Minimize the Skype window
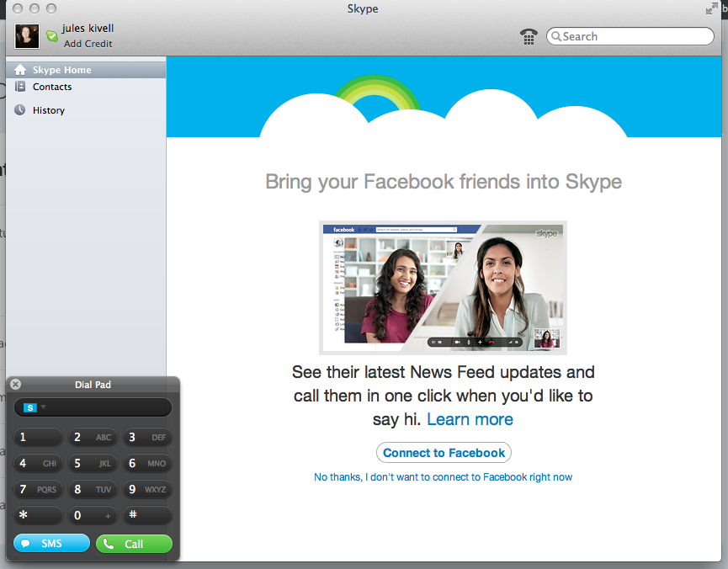 35,8
